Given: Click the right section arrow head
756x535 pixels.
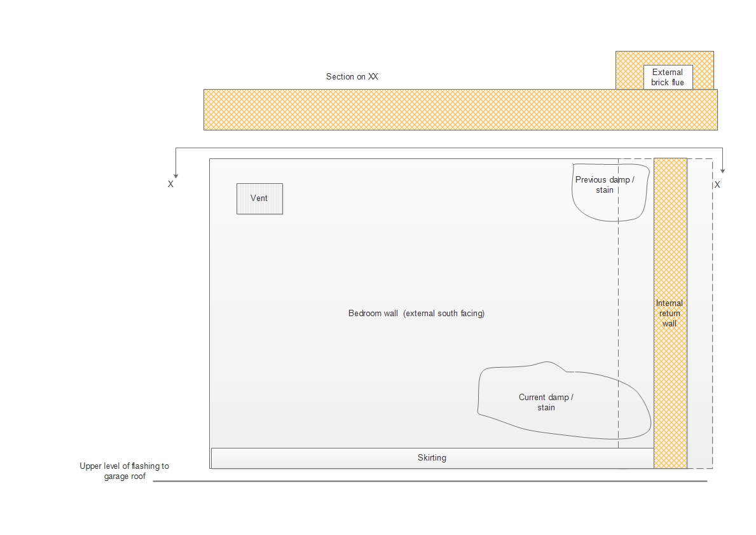Looking at the screenshot, I should click(723, 170).
